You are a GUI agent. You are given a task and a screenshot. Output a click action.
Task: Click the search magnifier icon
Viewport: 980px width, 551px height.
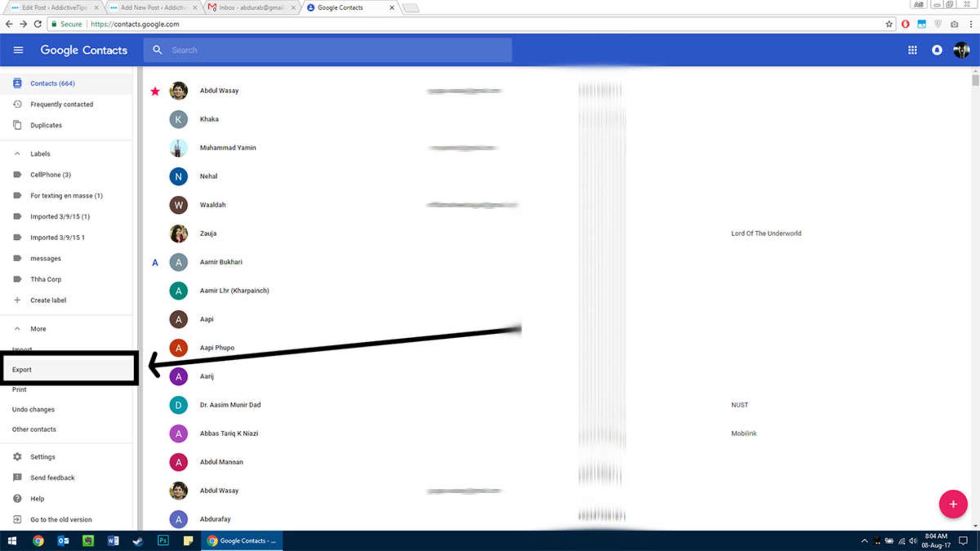157,50
